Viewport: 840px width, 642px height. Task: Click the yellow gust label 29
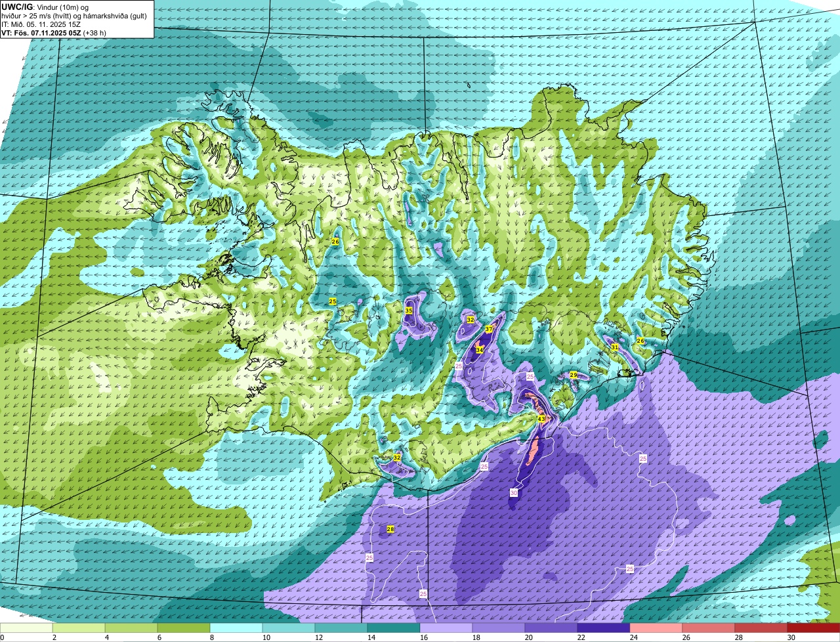573,375
